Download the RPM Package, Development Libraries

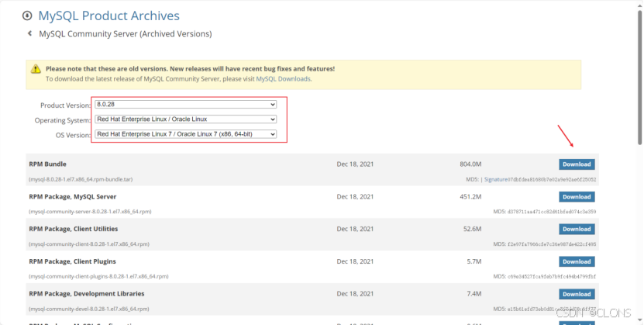coord(577,294)
